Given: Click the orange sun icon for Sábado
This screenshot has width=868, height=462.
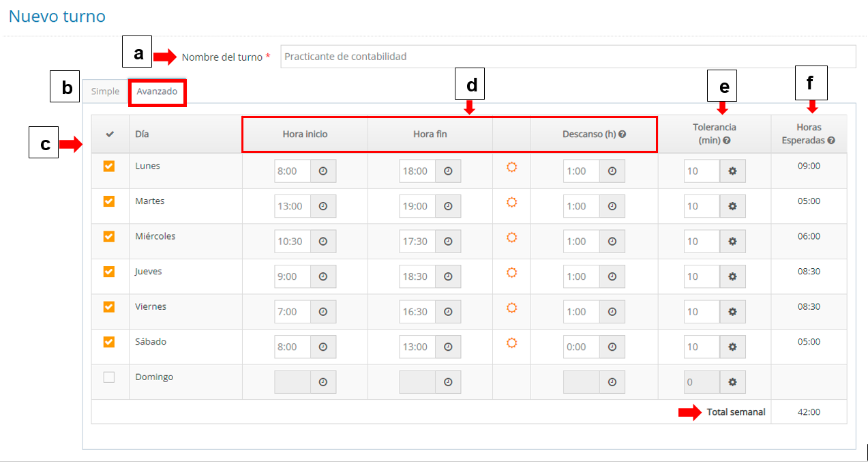Looking at the screenshot, I should [511, 343].
